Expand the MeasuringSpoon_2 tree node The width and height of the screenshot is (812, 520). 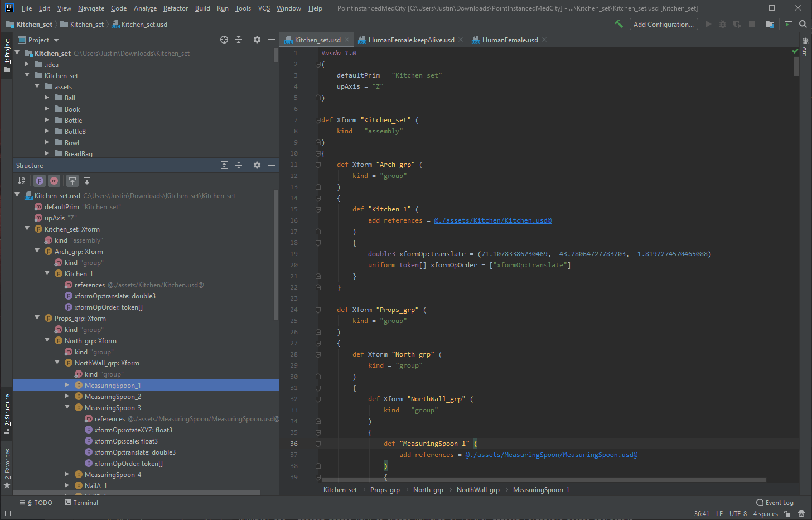pyautogui.click(x=67, y=396)
